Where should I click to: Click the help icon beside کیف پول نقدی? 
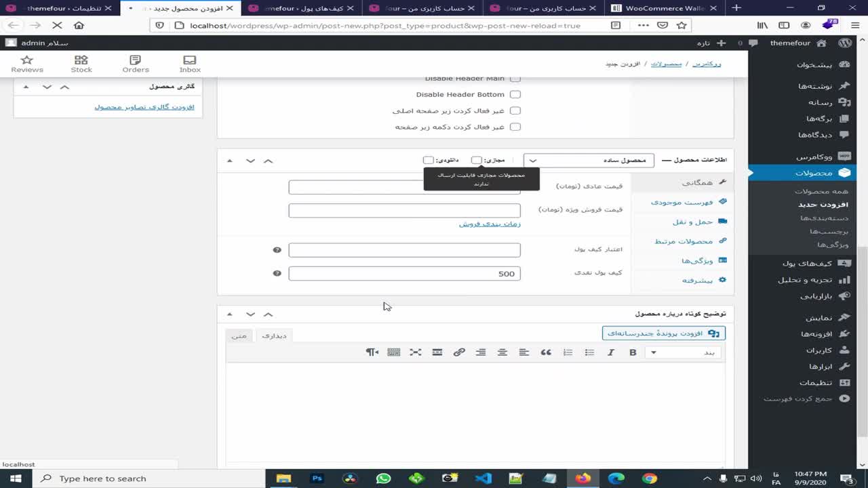tap(277, 273)
